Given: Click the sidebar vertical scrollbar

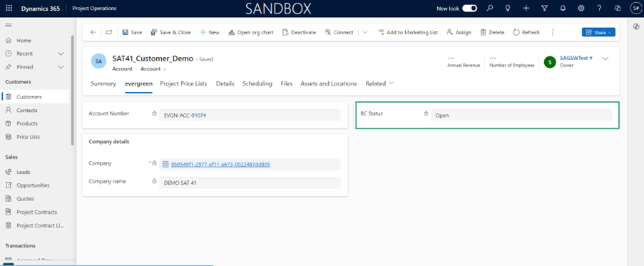Looking at the screenshot, I should pyautogui.click(x=73, y=91).
